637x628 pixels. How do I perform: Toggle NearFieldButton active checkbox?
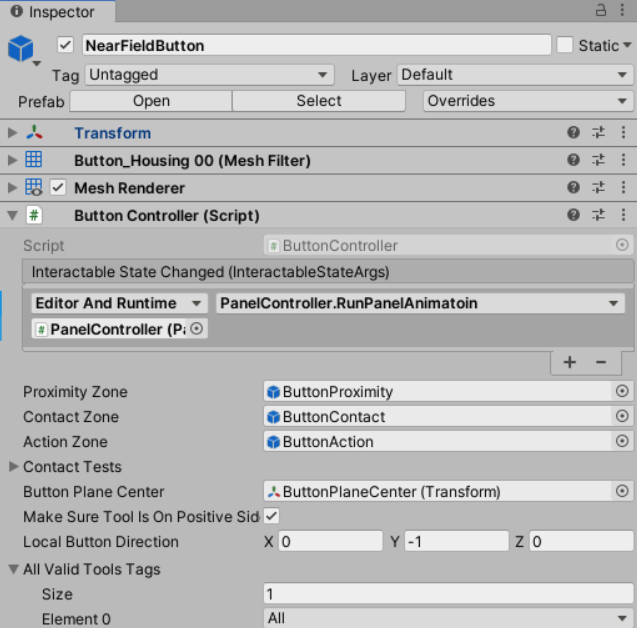coord(65,45)
